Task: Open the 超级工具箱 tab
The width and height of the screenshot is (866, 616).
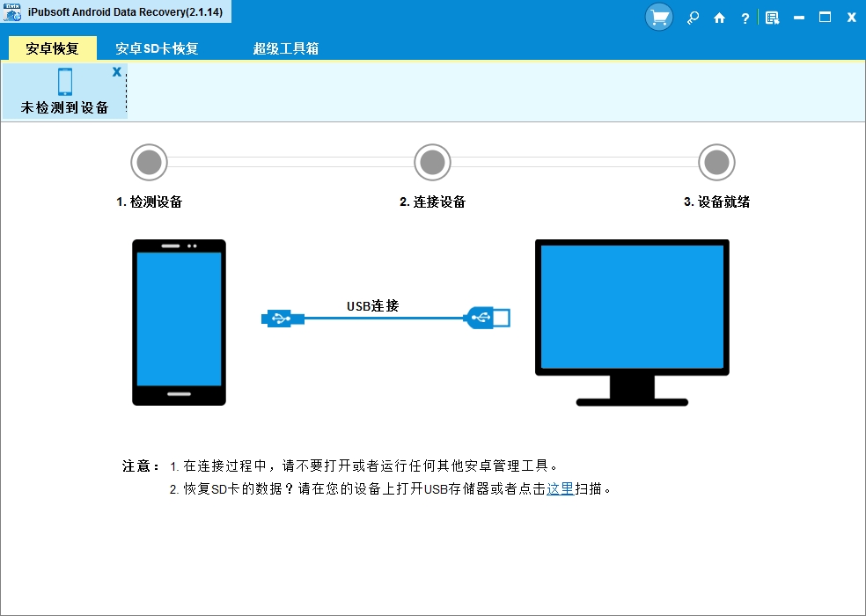Action: 285,48
